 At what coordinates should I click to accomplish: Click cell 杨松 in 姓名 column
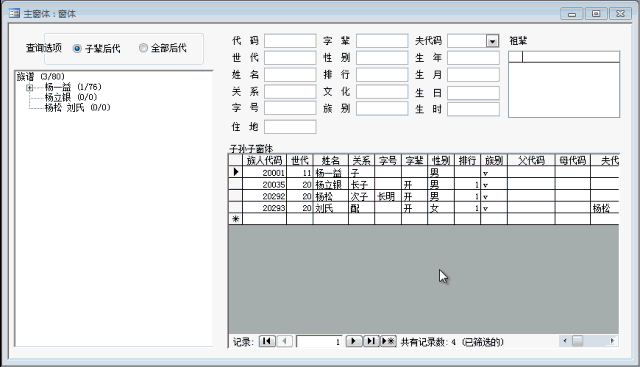[331, 196]
